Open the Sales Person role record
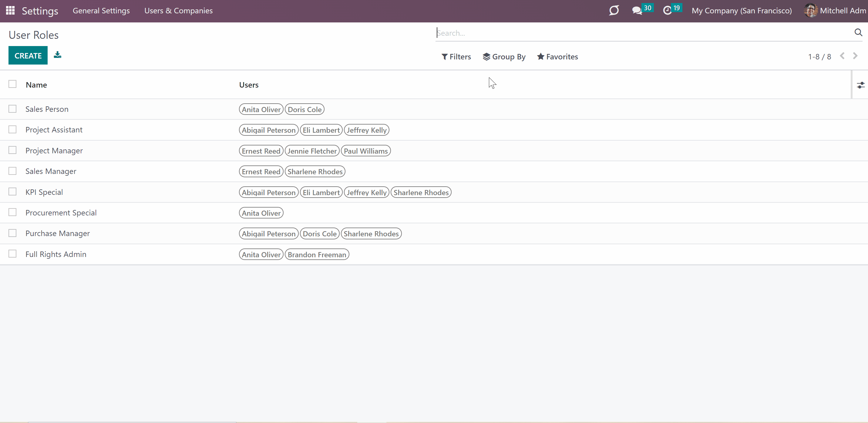This screenshot has height=423, width=868. (47, 109)
